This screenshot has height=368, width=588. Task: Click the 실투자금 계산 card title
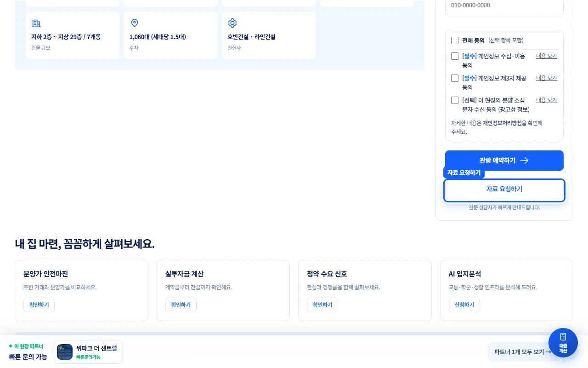184,274
